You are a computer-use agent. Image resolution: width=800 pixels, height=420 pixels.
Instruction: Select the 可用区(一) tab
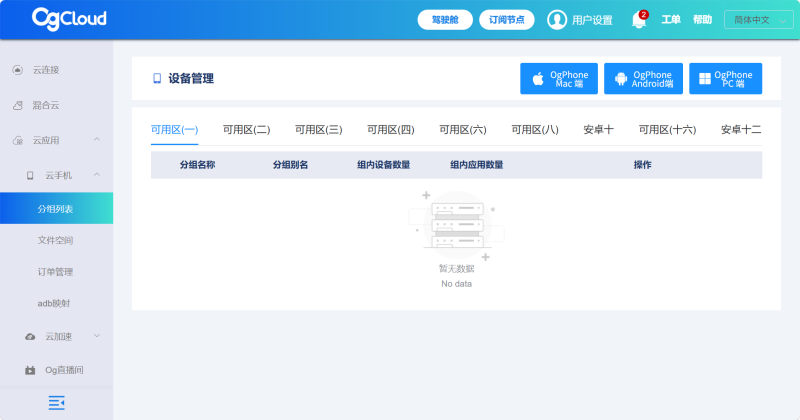point(174,130)
